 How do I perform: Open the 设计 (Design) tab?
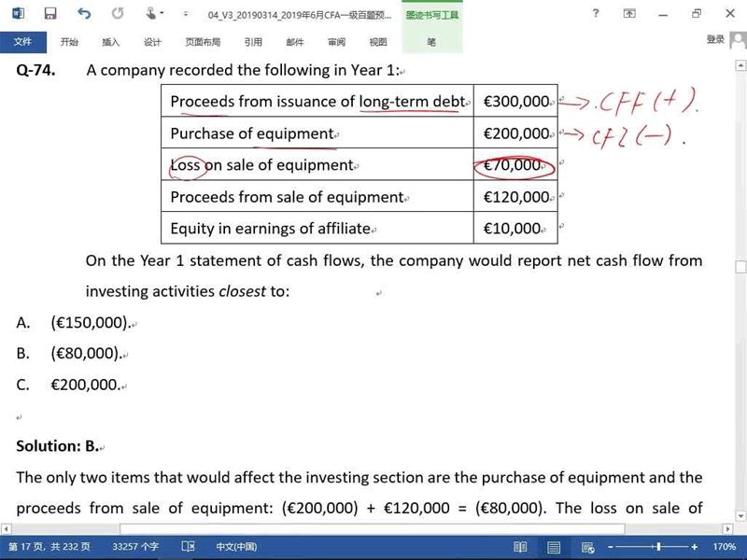152,42
